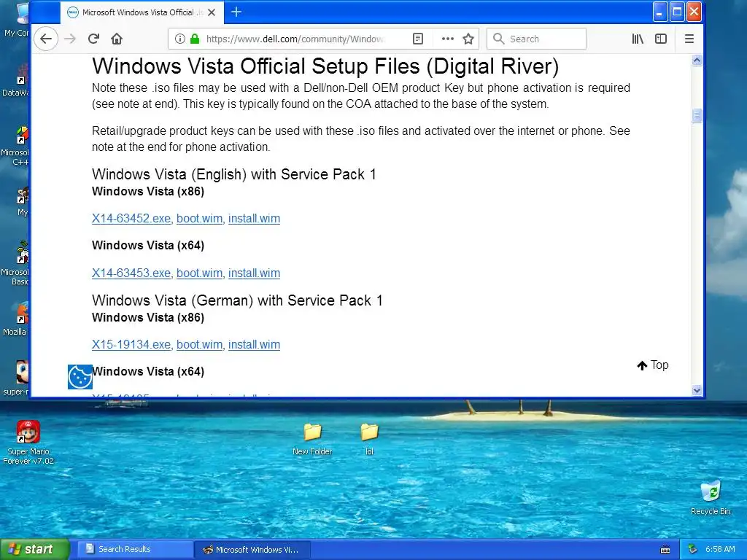The image size is (747, 560).
Task: Show site information via the info icon
Action: pyautogui.click(x=179, y=39)
